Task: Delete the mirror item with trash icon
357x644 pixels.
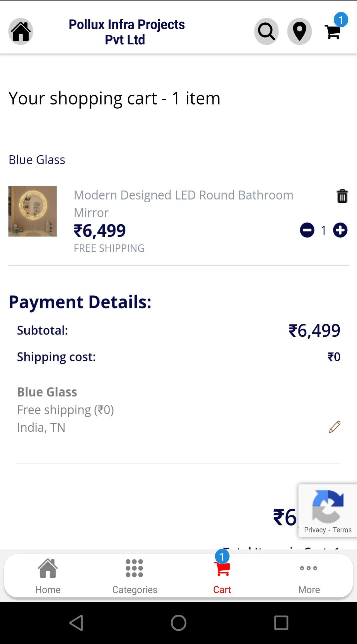Action: point(342,196)
